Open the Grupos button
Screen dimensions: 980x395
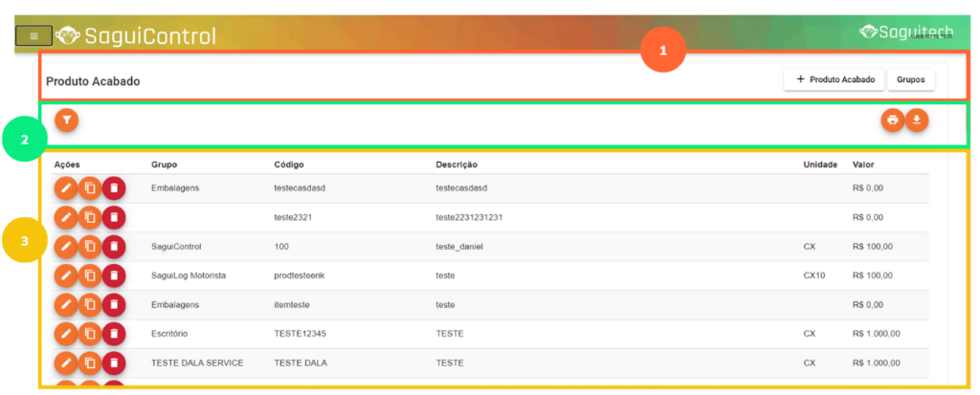tap(910, 79)
